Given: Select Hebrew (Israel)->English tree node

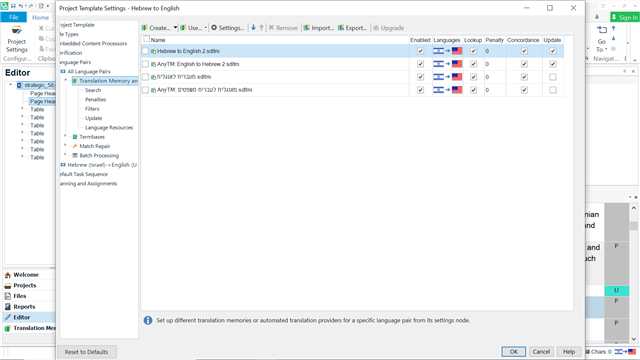Looking at the screenshot, I should tap(102, 165).
